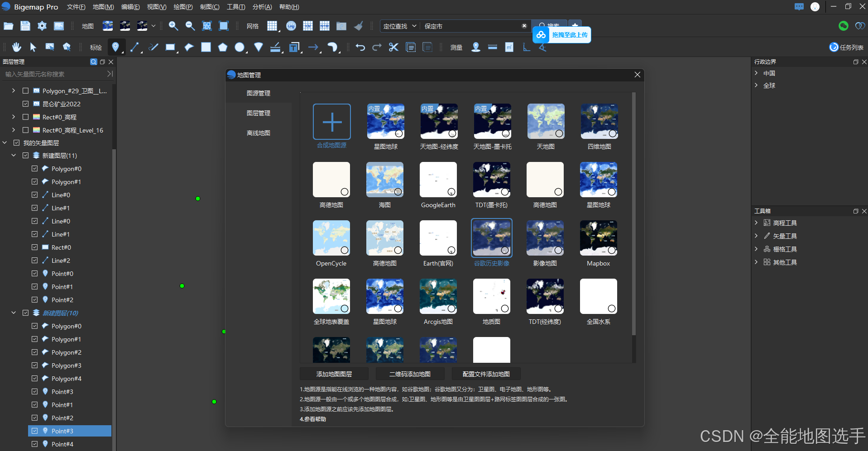Image resolution: width=868 pixels, height=451 pixels.
Task: Select the circle drawing tool
Action: pyautogui.click(x=240, y=47)
